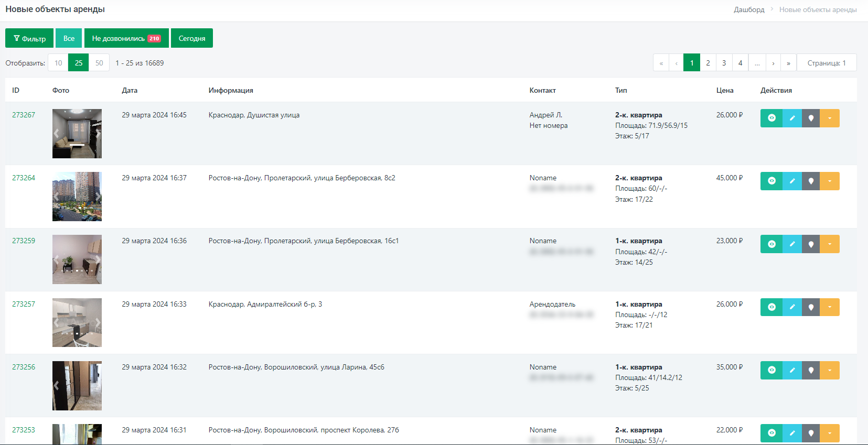Click map pin icon for listing 273264
This screenshot has height=445, width=868.
(x=811, y=181)
